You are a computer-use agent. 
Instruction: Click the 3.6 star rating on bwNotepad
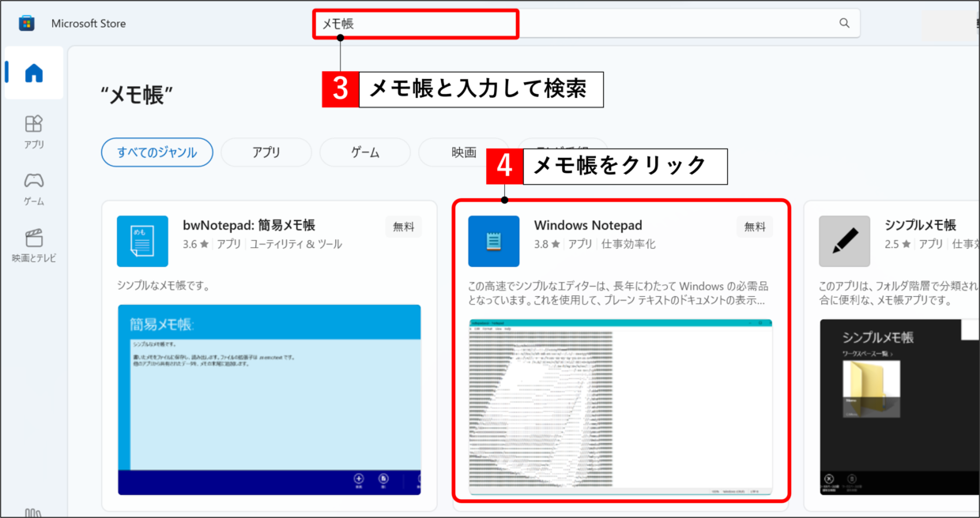[195, 245]
